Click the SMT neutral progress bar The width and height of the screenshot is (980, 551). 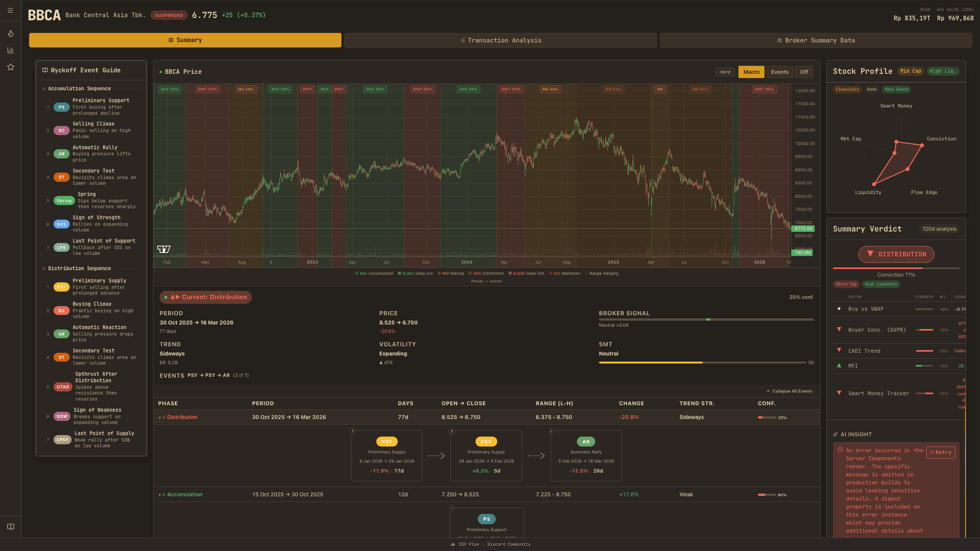coord(702,362)
